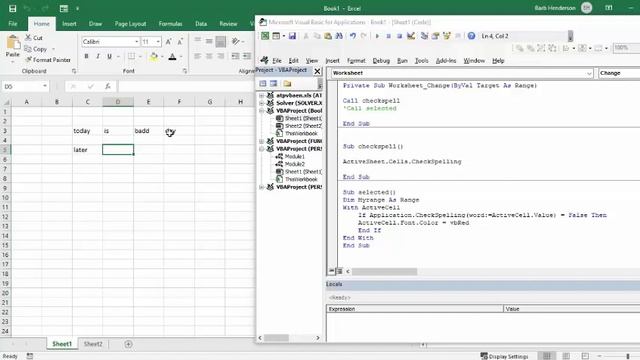Open the Run menu in VBA editor
The width and height of the screenshot is (640, 360).
402,61
